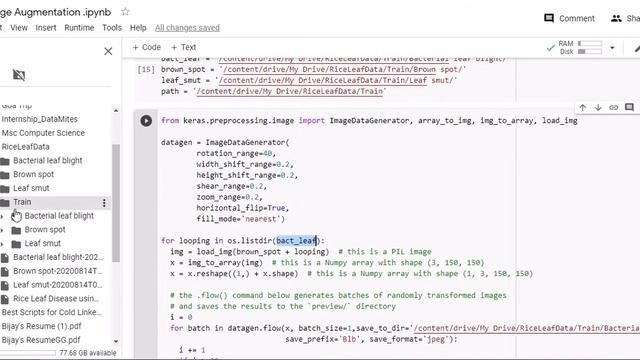This screenshot has height=360, width=640.
Task: Click the file icon of Brown spot-20200814T...
Action: click(5, 272)
